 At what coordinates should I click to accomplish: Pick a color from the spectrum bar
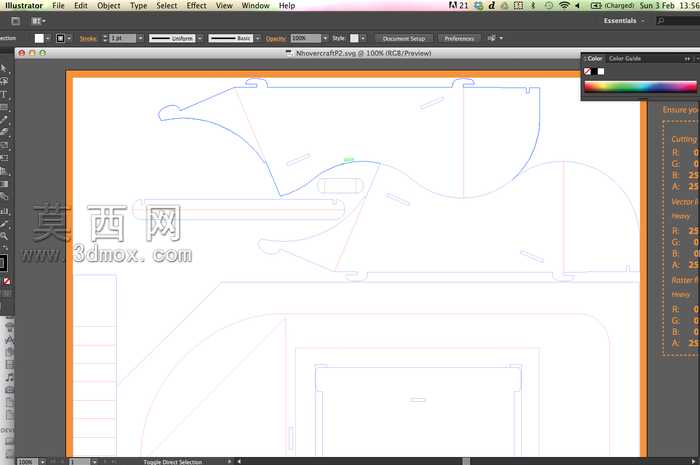[640, 87]
